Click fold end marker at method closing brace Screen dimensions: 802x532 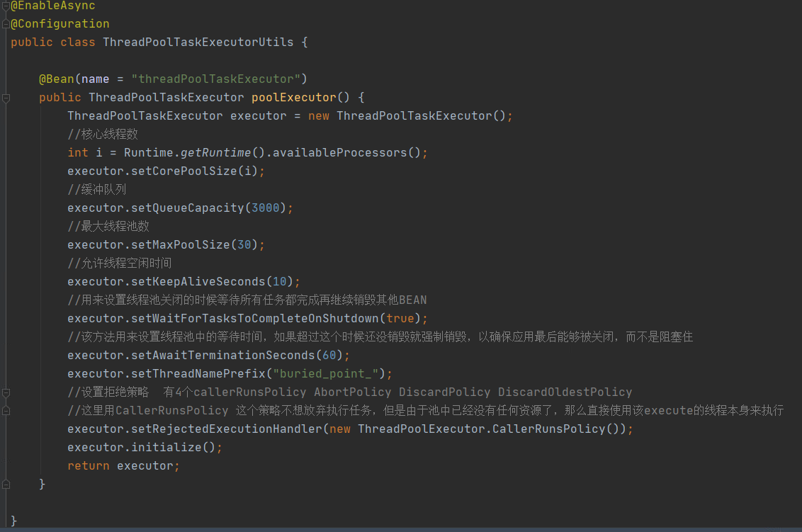click(x=6, y=485)
